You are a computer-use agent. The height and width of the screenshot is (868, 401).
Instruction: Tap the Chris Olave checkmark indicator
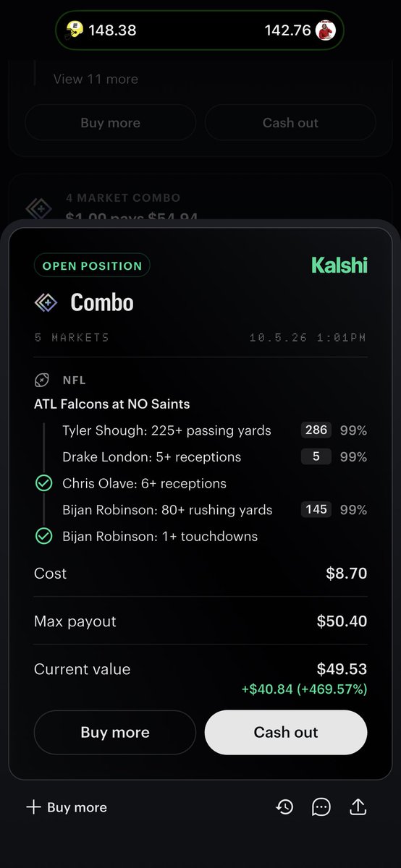pyautogui.click(x=43, y=483)
